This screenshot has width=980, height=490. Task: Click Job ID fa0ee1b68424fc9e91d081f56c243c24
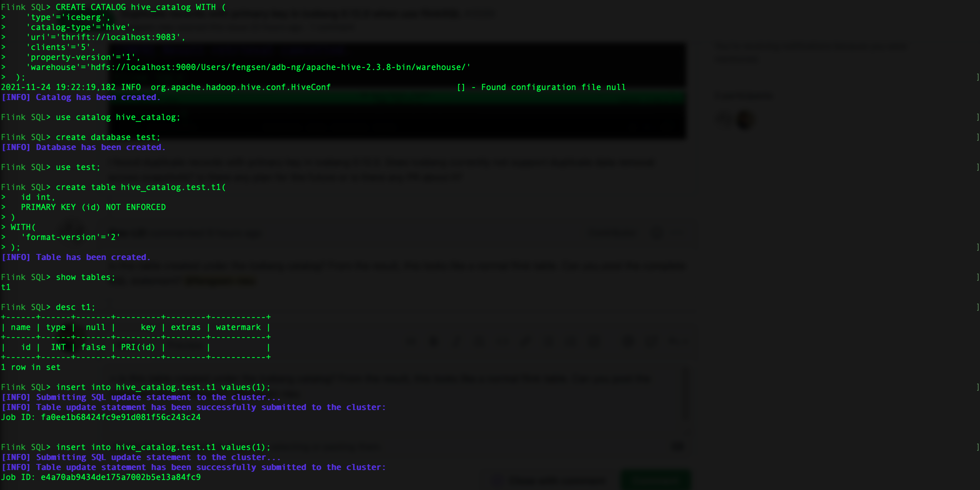(x=120, y=417)
